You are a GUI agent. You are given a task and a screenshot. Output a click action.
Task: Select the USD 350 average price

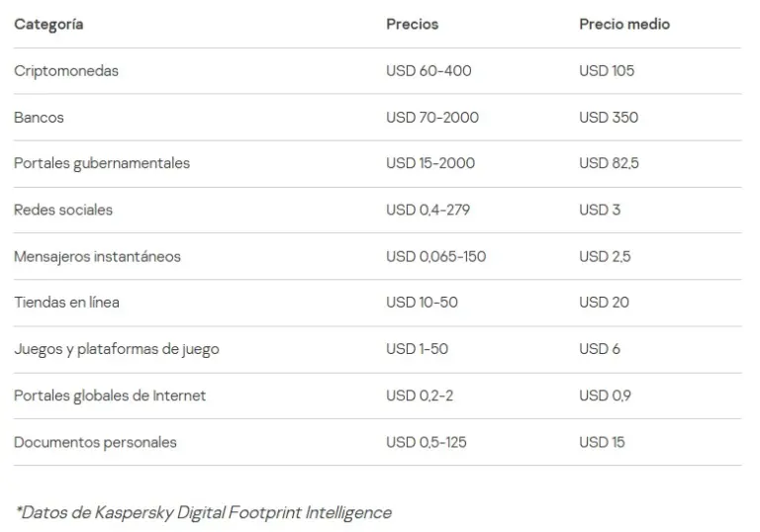click(x=609, y=118)
